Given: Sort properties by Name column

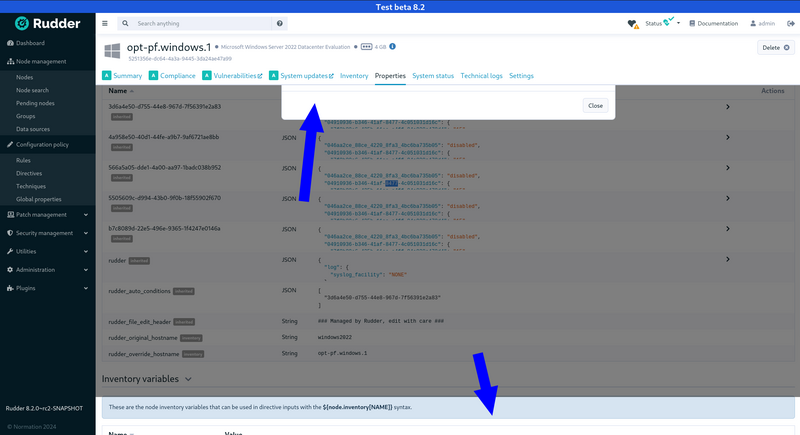Looking at the screenshot, I should (121, 91).
